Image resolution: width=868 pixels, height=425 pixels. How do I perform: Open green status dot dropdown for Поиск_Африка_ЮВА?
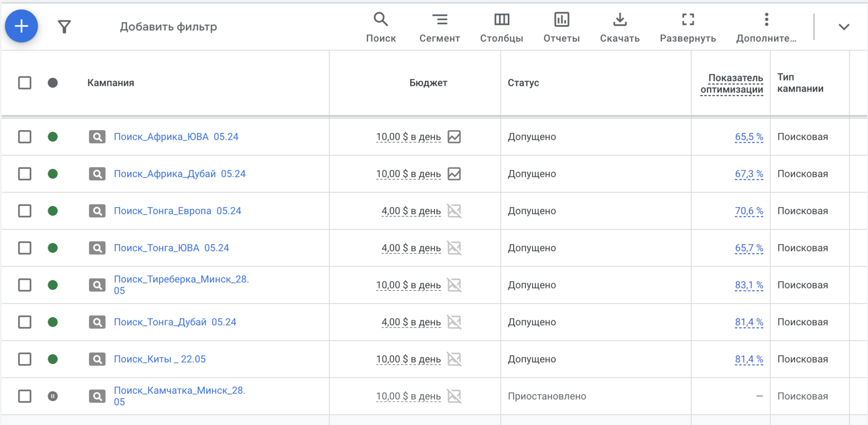pos(53,137)
